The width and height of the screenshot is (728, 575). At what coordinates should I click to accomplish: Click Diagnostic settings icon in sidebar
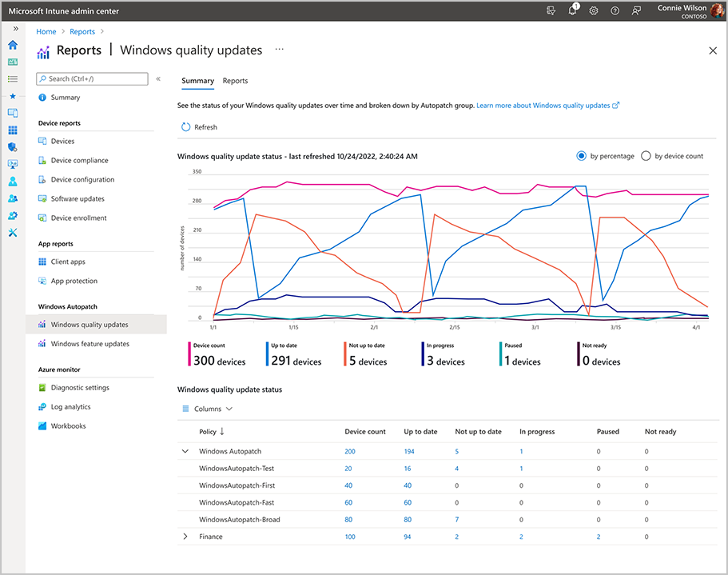[42, 387]
